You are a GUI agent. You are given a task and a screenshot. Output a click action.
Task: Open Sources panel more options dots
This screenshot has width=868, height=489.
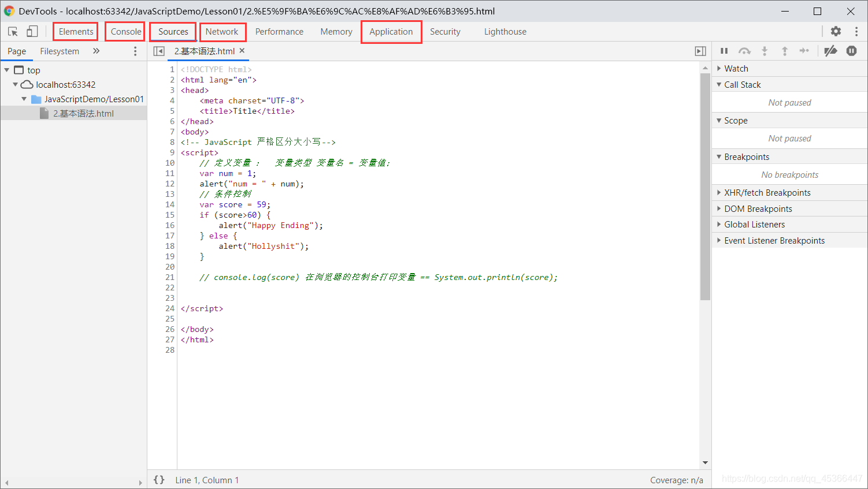pyautogui.click(x=135, y=51)
